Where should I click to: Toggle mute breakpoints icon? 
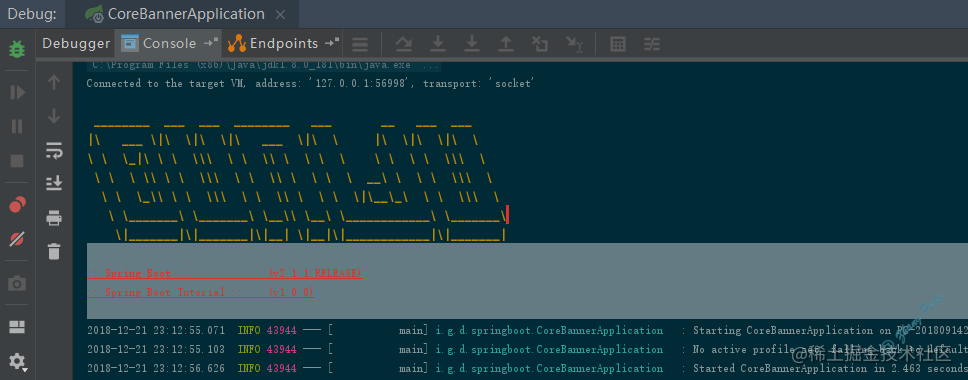click(x=17, y=239)
